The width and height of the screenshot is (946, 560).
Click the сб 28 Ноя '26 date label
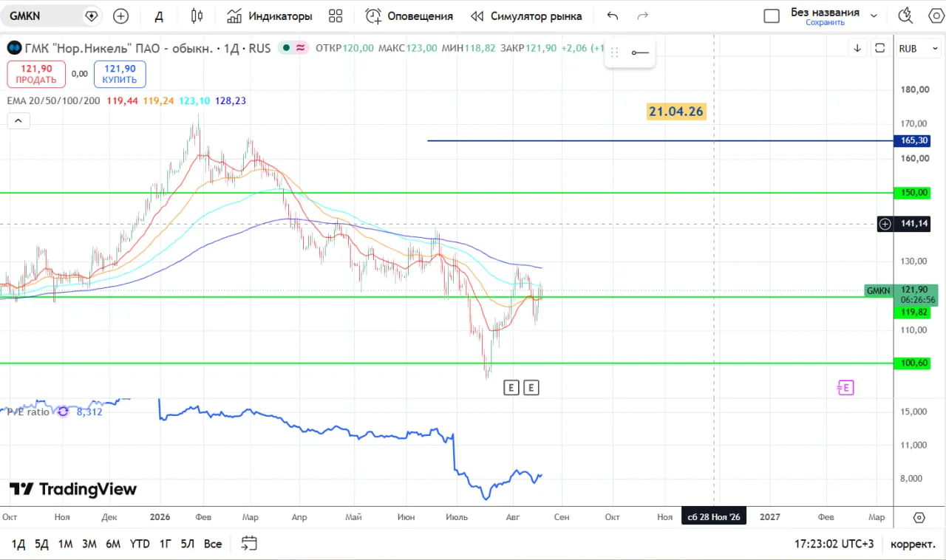[x=714, y=517]
